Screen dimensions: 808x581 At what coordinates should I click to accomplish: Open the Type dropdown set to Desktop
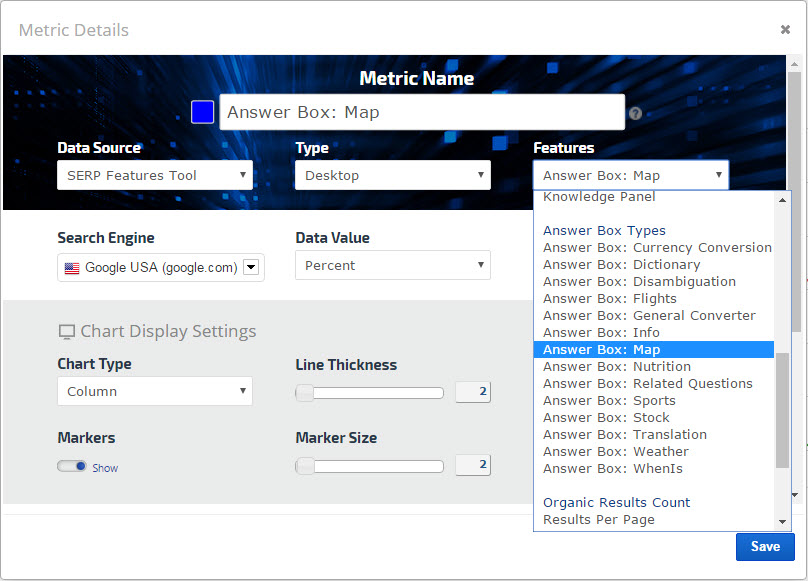tap(393, 175)
